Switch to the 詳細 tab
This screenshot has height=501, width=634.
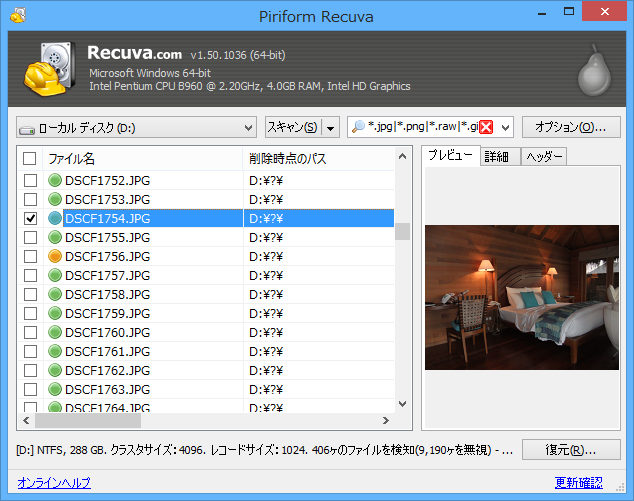(497, 156)
